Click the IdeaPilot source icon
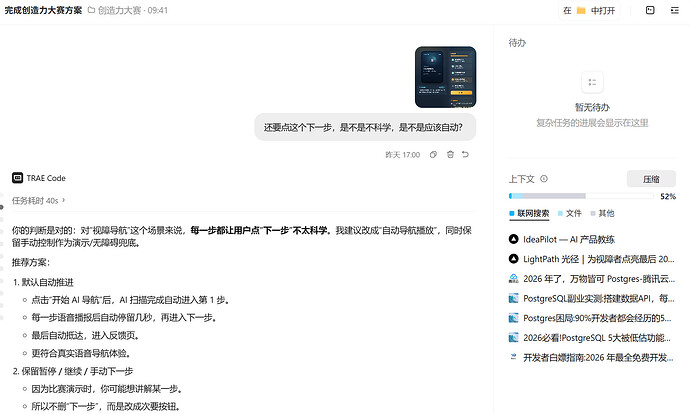This screenshot has height=414, width=690. click(514, 239)
